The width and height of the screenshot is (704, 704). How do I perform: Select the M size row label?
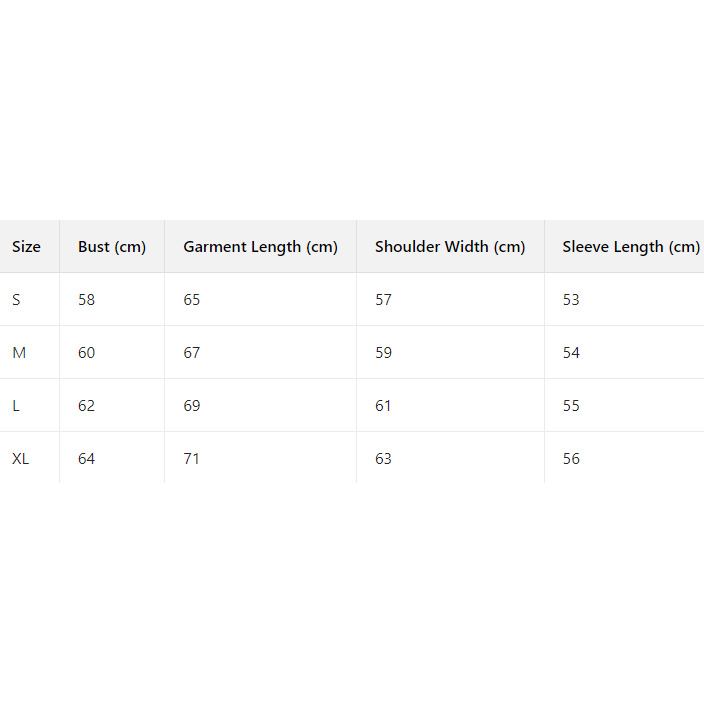(19, 353)
